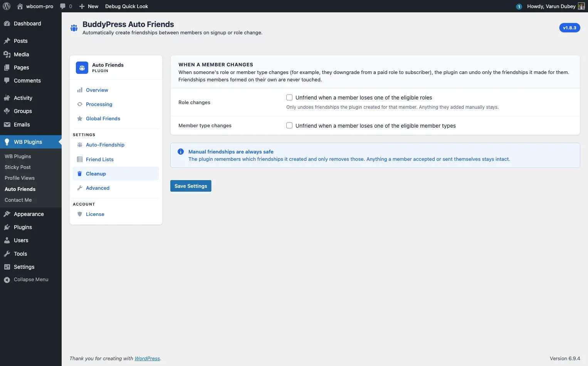Click the Auto Friends plugin logo
This screenshot has height=366, width=588.
[82, 67]
